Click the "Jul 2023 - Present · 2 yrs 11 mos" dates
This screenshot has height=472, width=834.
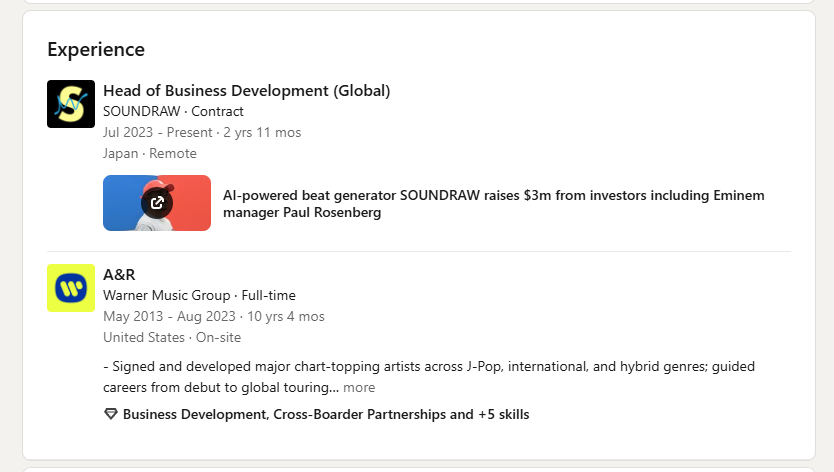202,133
